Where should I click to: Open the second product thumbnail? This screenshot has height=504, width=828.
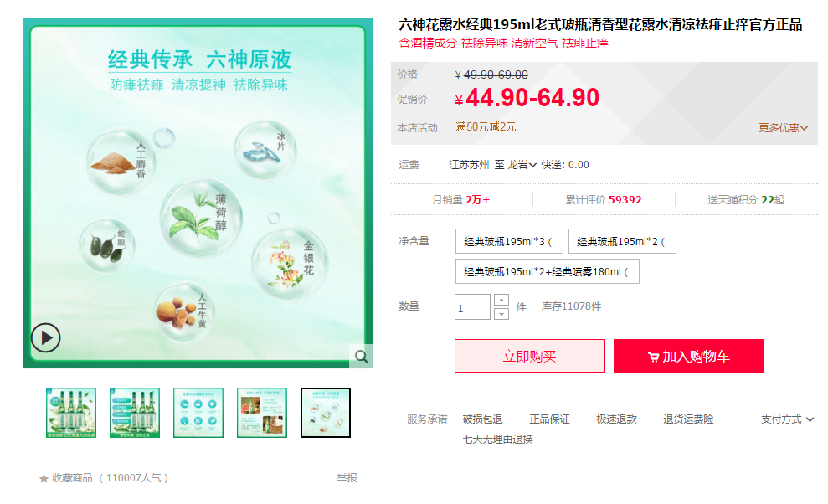point(135,413)
